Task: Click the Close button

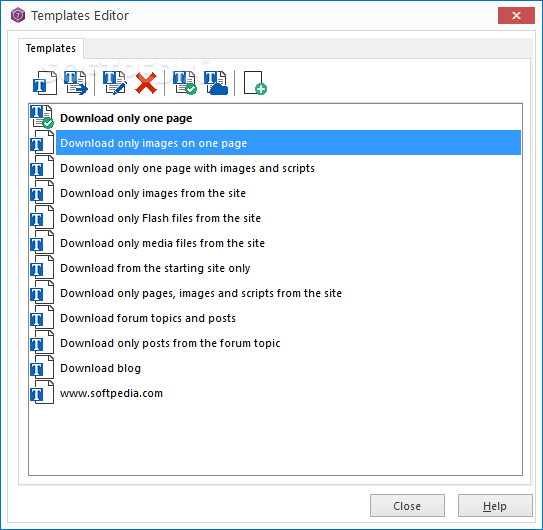Action: [x=407, y=506]
